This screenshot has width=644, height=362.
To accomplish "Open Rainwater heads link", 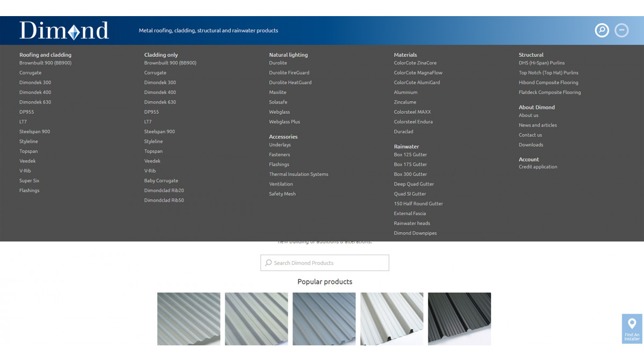I will coord(412,223).
